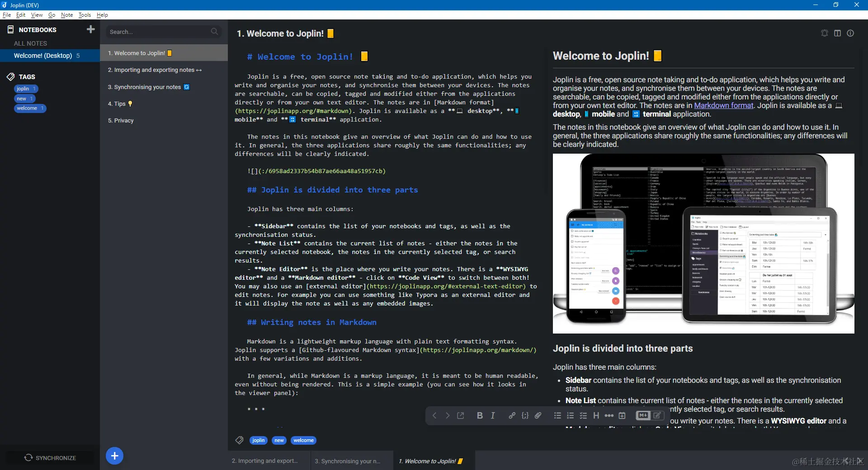Click the tag icon below the editor
This screenshot has width=868, height=470.
240,440
